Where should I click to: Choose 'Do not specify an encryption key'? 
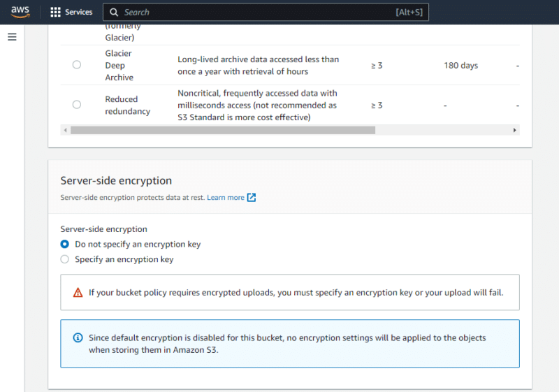coord(65,245)
